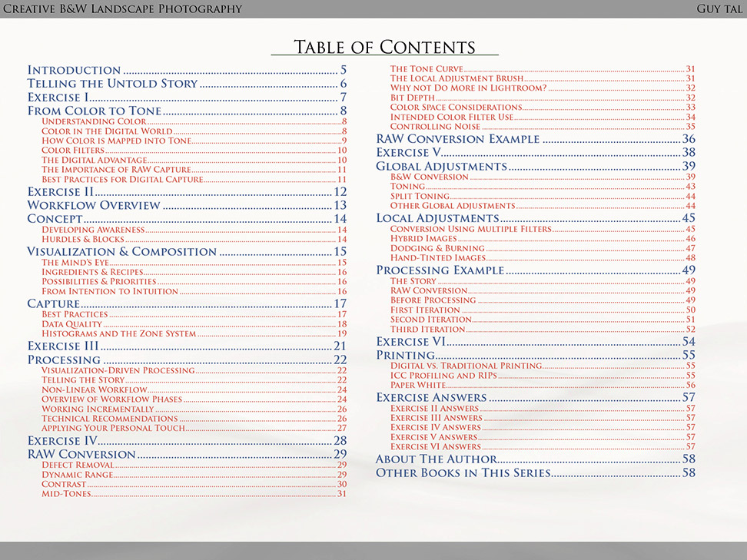This screenshot has width=747, height=560.
Task: Select Visualization-Driven Processing entry
Action: pos(194,370)
